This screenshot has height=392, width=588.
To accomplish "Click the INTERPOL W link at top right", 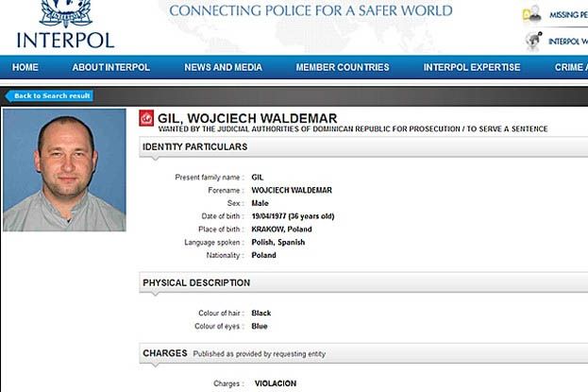I will (x=568, y=42).
